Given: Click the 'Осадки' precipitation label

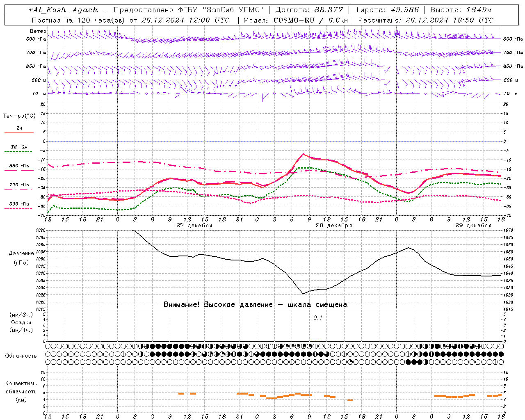Looking at the screenshot, I should (x=21, y=322).
